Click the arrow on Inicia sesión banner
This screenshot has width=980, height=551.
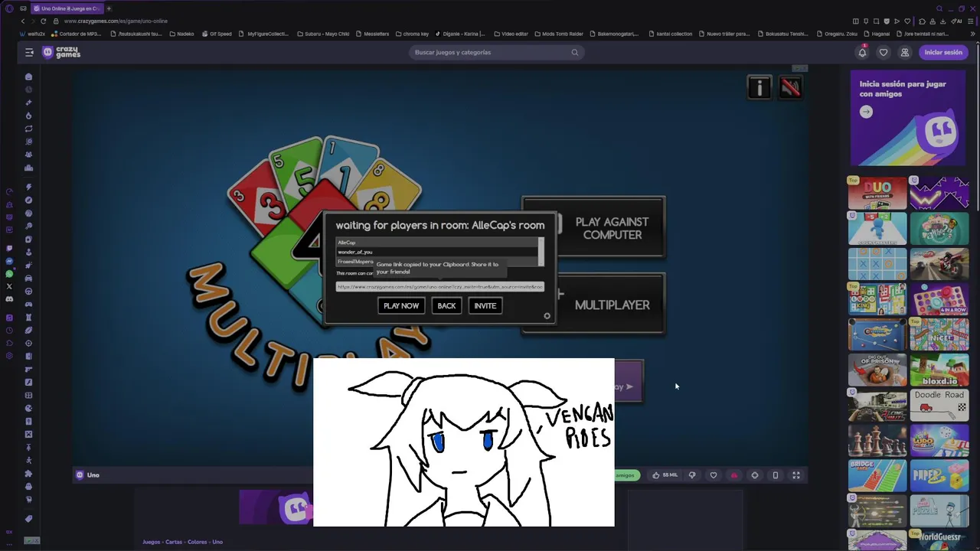866,112
